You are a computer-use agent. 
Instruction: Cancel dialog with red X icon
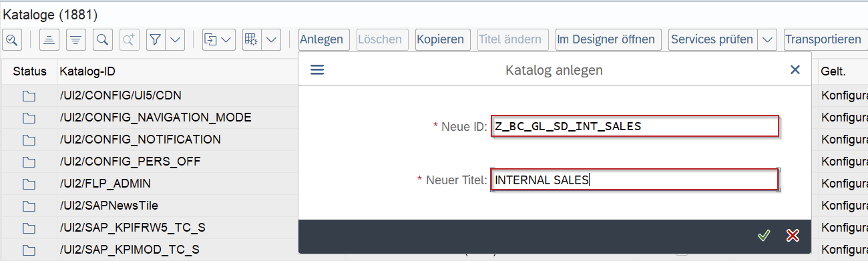click(793, 235)
